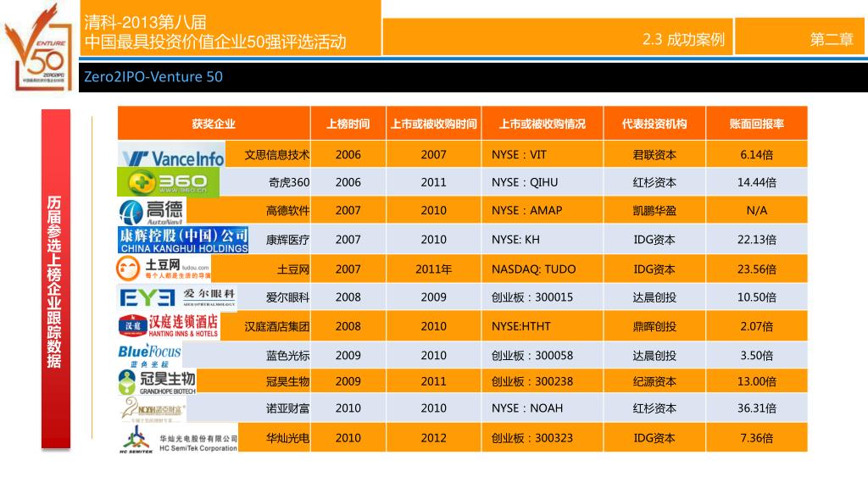Click the 清科-2013第八届 heading line
Viewport: 868px width, 488px height.
pos(146,22)
